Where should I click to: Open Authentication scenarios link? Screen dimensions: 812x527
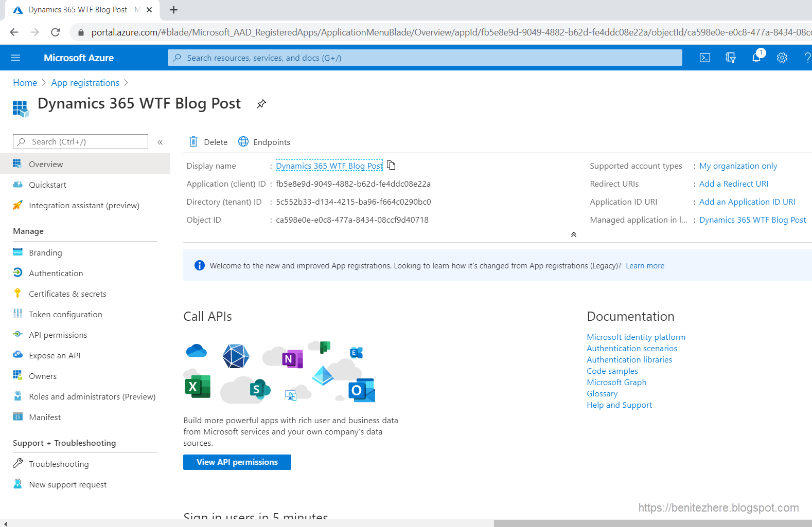point(632,348)
